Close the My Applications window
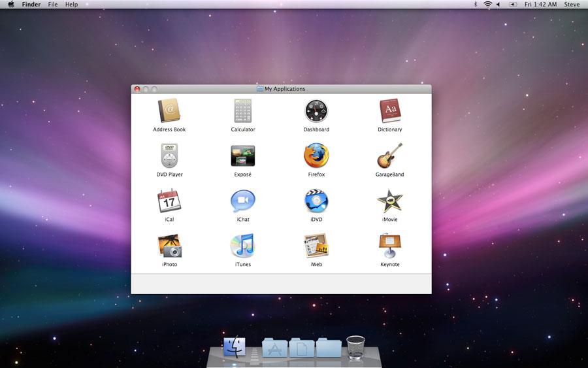Image resolution: width=588 pixels, height=368 pixels. (137, 89)
